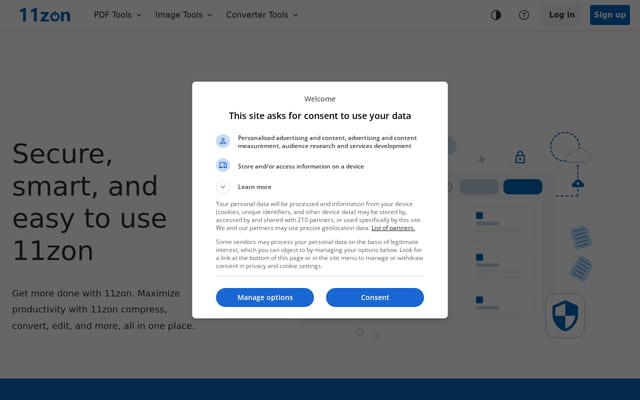The height and width of the screenshot is (400, 640).
Task: Click the cloud upload icon in illustration
Action: [578, 184]
